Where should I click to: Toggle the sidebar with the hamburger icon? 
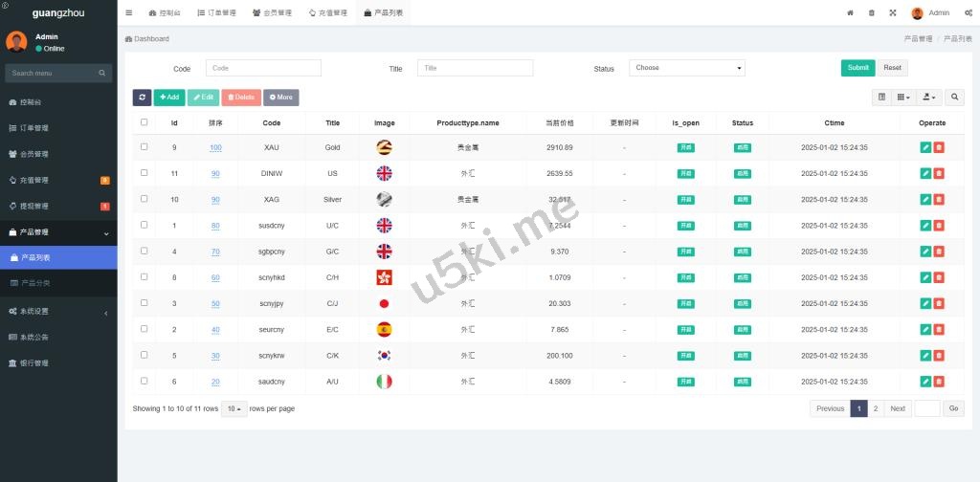point(129,13)
